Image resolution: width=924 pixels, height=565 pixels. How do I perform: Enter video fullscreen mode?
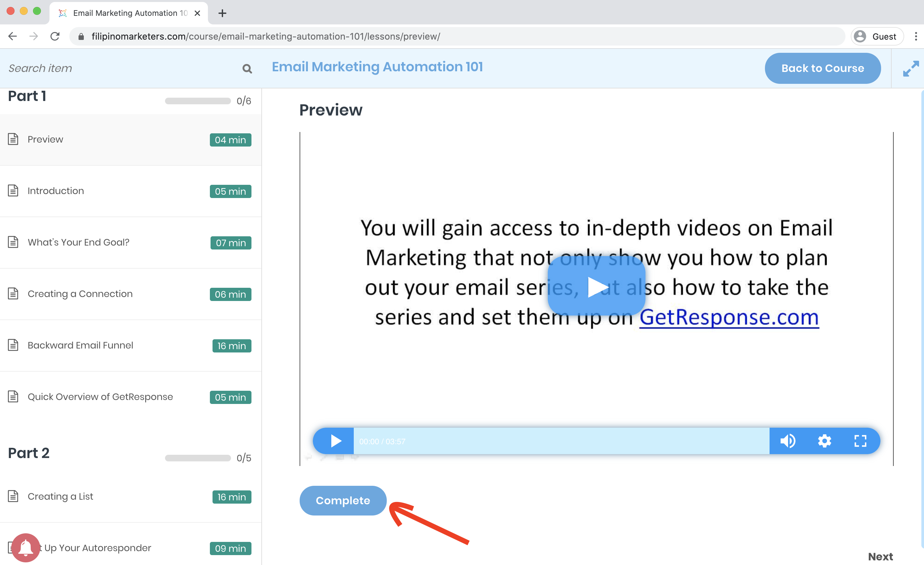[860, 441]
